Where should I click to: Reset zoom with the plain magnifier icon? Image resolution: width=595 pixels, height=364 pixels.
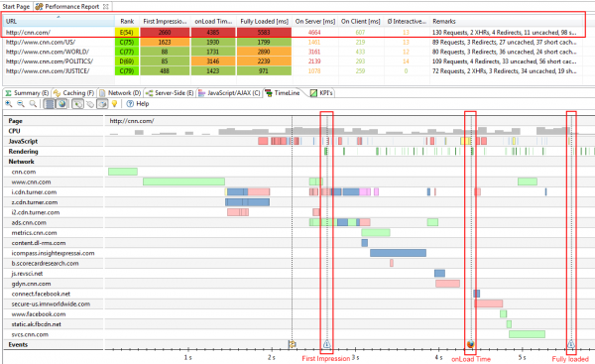33,103
